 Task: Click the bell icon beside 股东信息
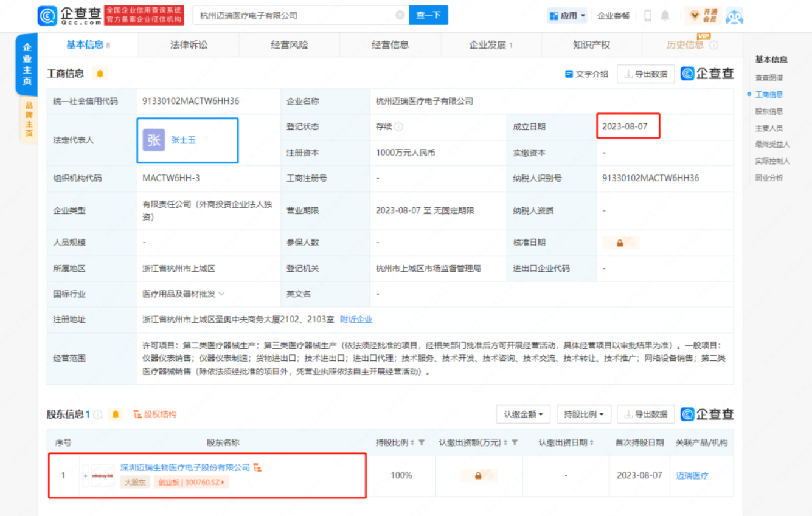[x=116, y=415]
